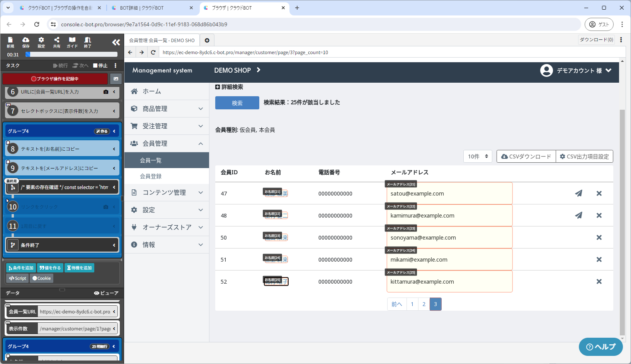The height and width of the screenshot is (364, 631).
Task: Expand the 商品管理 sidebar menu
Action: (x=167, y=109)
